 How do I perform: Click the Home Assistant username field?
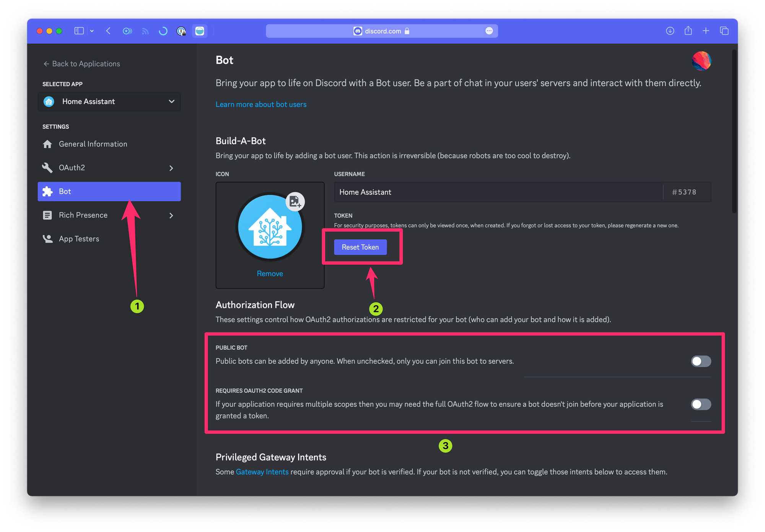pyautogui.click(x=498, y=192)
